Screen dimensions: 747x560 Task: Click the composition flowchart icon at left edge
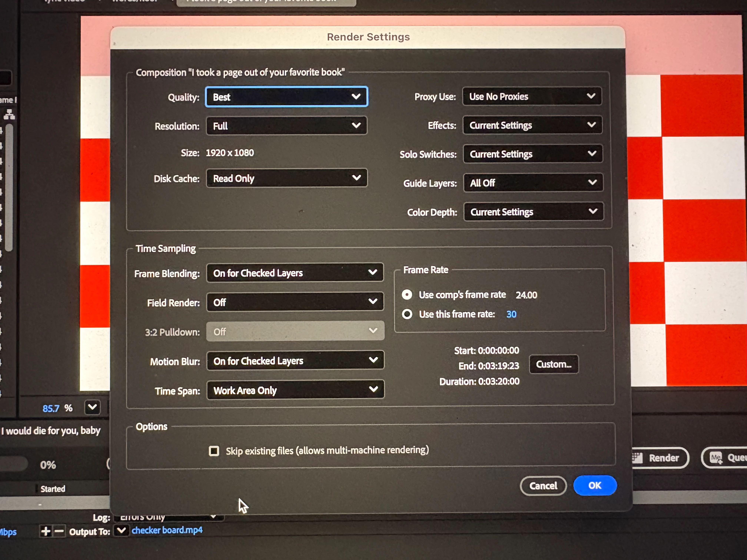point(9,114)
